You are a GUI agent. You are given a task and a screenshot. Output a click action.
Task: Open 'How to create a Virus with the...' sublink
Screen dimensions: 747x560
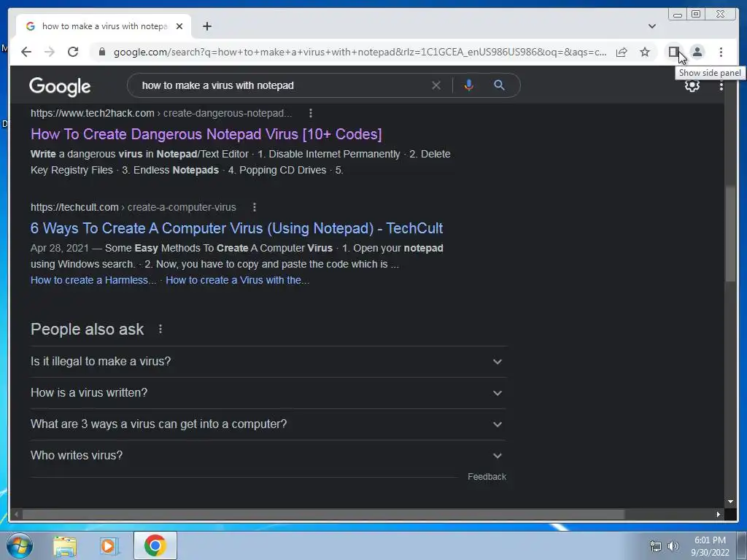pyautogui.click(x=237, y=280)
